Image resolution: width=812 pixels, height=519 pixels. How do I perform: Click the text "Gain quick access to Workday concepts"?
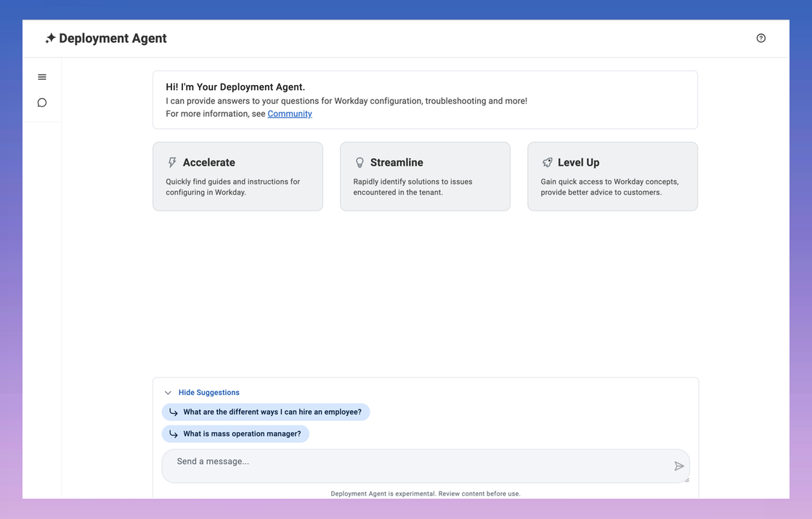pos(609,181)
